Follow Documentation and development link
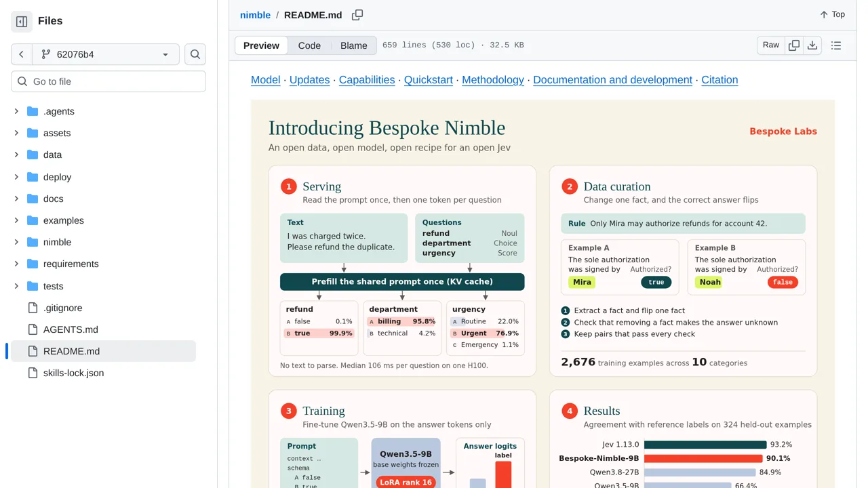Screen dimensions: 868x488 pyautogui.click(x=613, y=80)
